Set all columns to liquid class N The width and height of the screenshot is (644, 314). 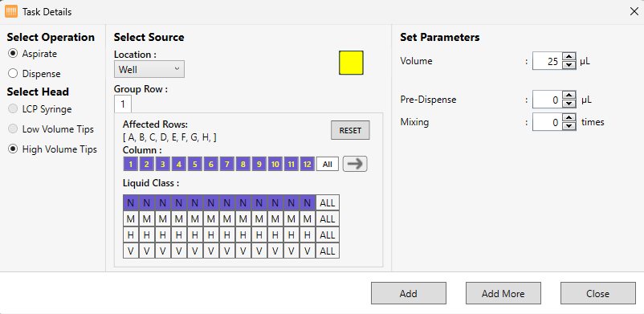[328, 202]
